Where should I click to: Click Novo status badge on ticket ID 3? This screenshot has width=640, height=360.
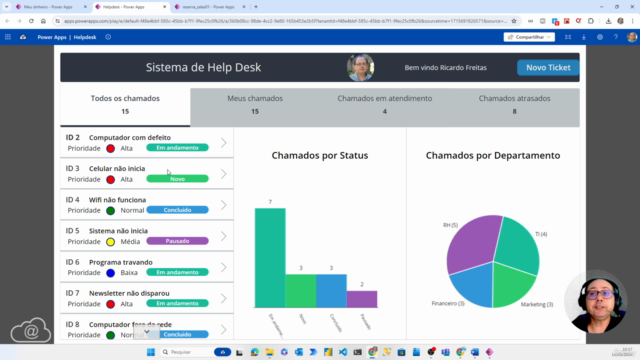pos(178,179)
